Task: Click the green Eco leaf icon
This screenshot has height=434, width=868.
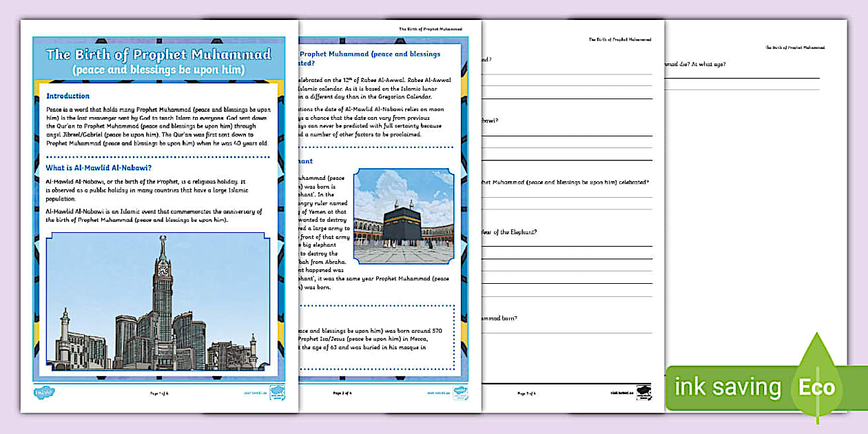Action: 816,379
